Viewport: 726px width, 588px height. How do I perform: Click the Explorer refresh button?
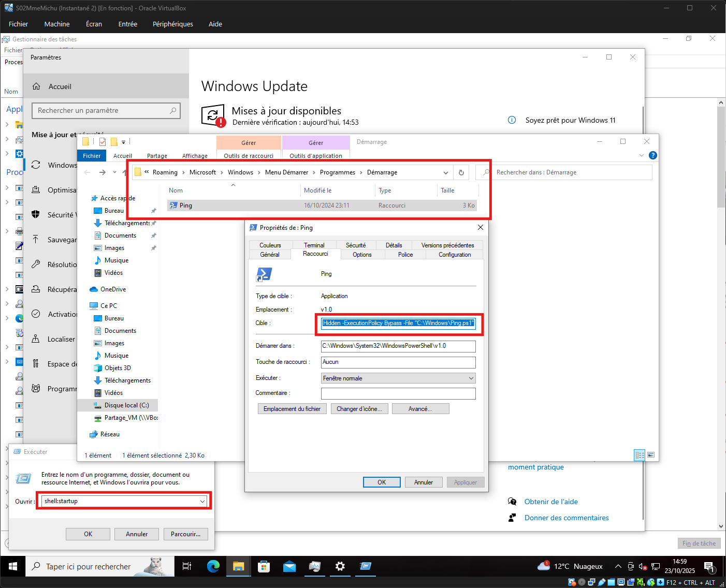point(461,172)
